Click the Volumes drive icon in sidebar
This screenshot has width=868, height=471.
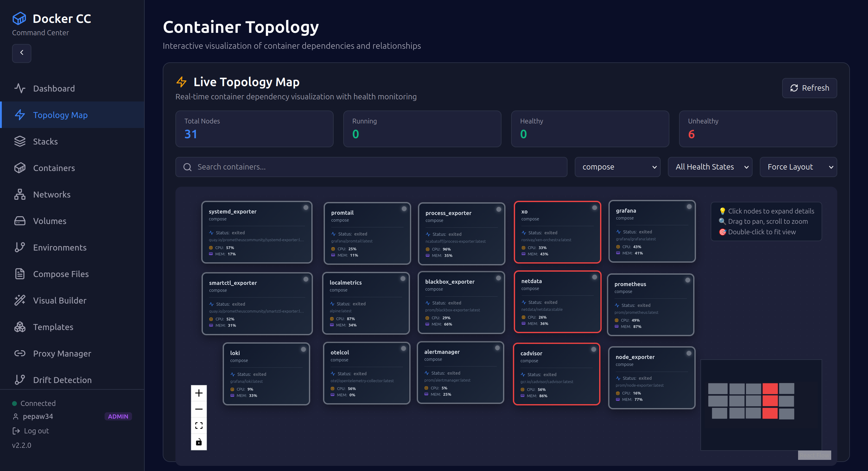[x=20, y=221]
